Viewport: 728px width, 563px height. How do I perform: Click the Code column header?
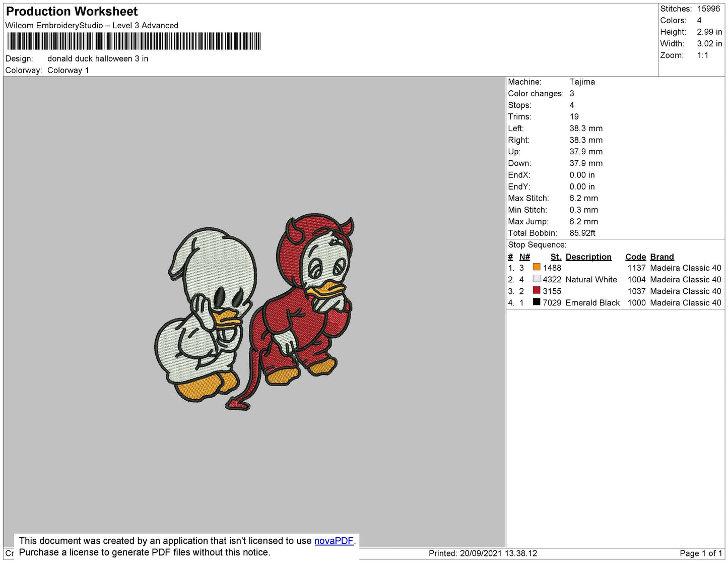(x=635, y=257)
